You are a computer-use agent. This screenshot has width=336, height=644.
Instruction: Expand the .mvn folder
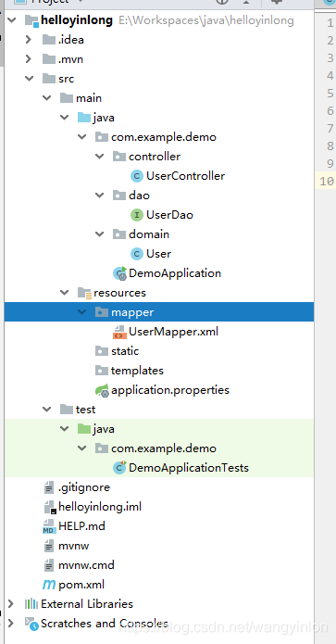click(29, 59)
